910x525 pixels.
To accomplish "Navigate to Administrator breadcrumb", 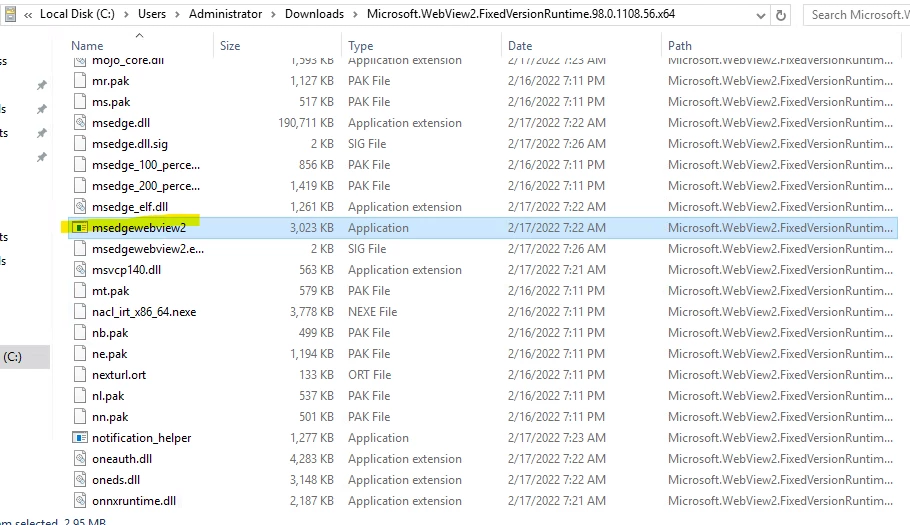I will [225, 14].
